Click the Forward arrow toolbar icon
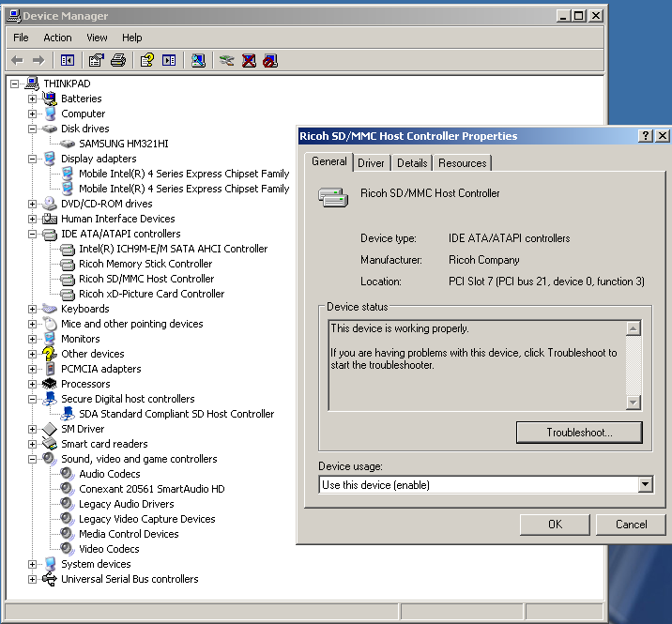This screenshot has width=672, height=624. tap(38, 60)
